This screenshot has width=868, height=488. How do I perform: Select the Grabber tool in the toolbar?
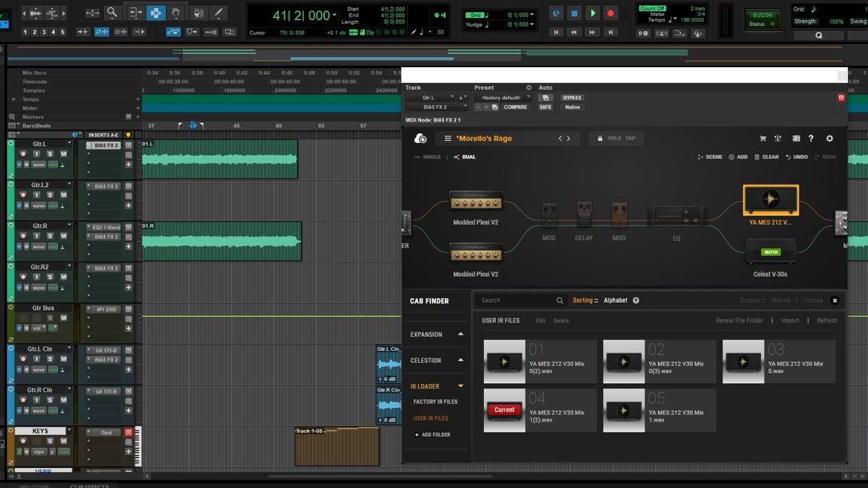[175, 12]
